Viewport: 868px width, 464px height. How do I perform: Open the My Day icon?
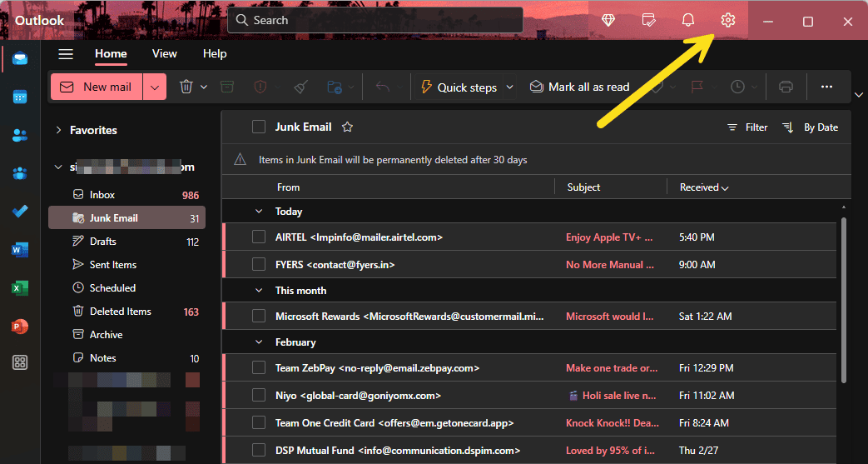click(x=648, y=21)
